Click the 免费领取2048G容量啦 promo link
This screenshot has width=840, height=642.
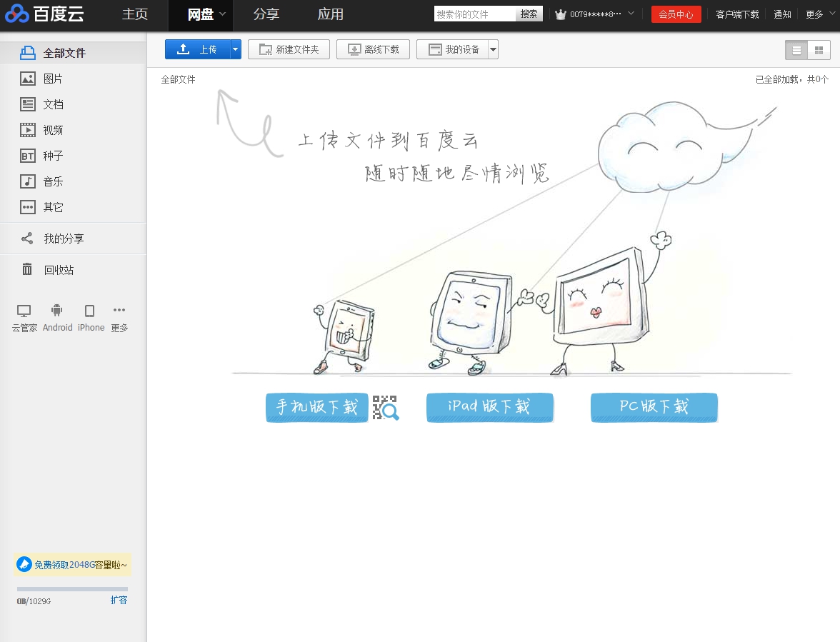point(81,565)
